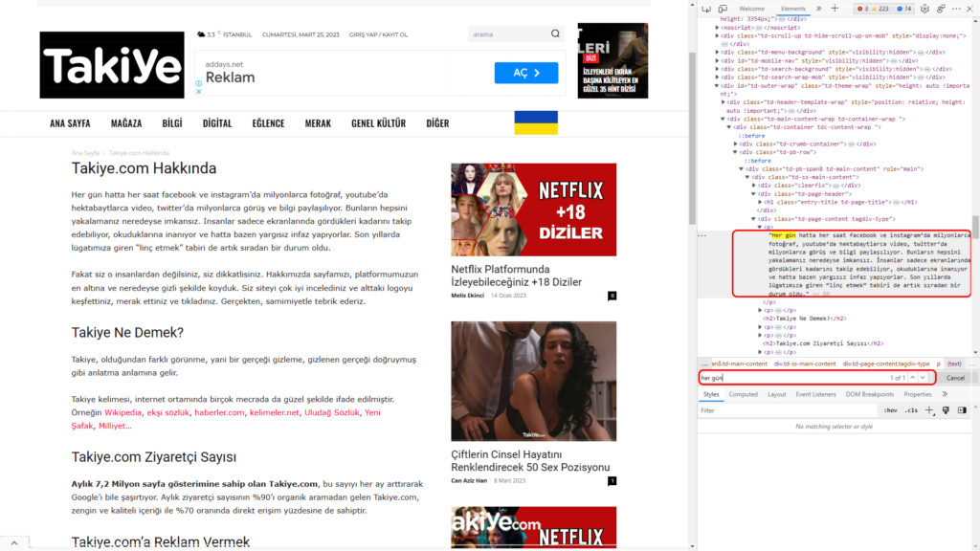
Task: Click the info issues counter showing 74
Action: (903, 9)
